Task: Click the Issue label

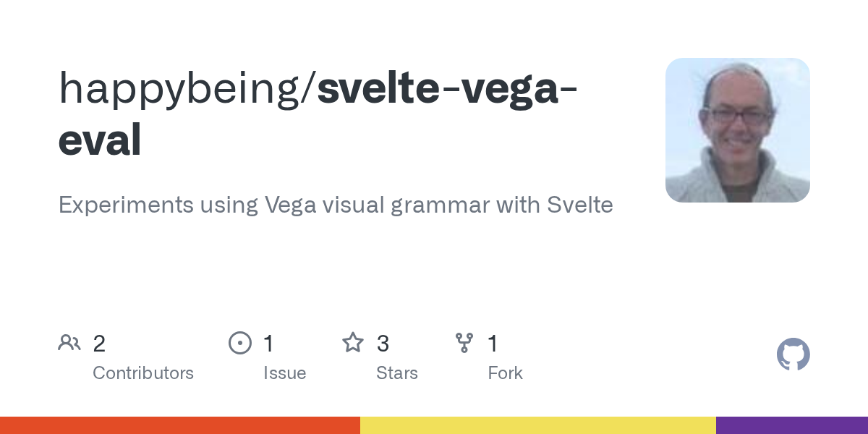Action: (x=284, y=373)
